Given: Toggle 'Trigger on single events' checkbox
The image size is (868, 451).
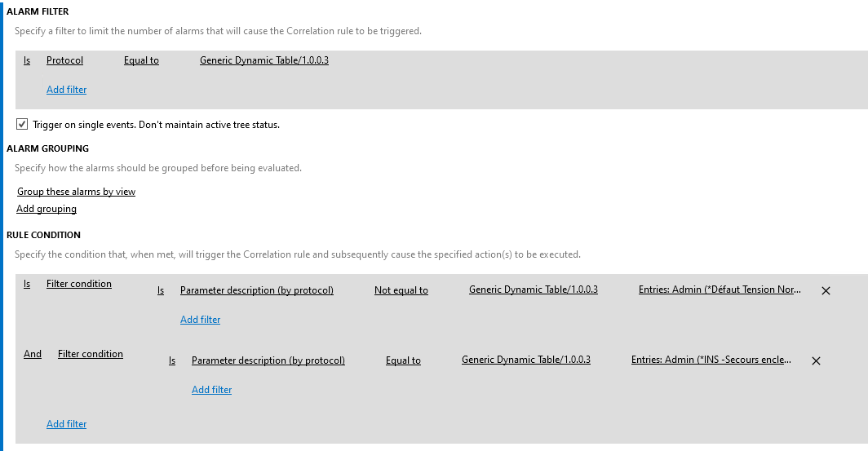Looking at the screenshot, I should pos(21,125).
